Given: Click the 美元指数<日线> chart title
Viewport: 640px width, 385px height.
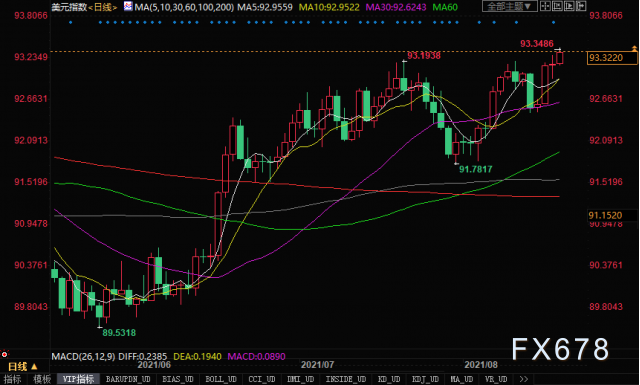Looking at the screenshot, I should (x=84, y=7).
